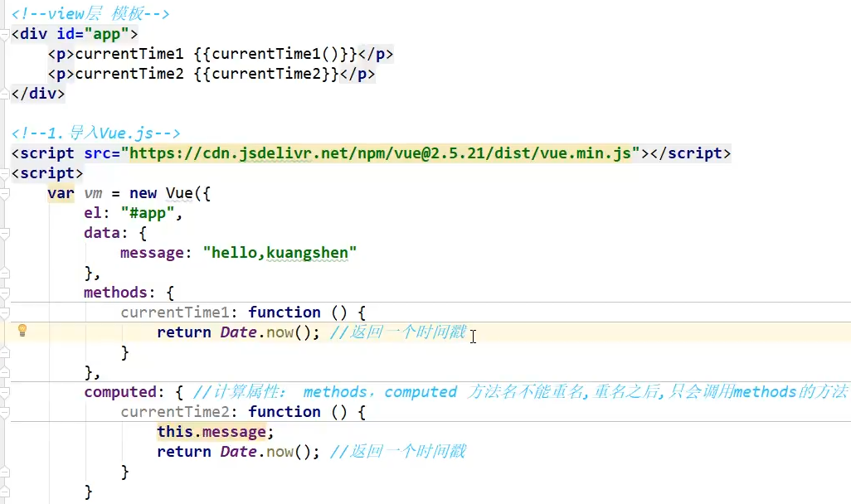Click //返回一个时间戳 comment in currentTime2 function
Screen dimensions: 851x504
coord(398,452)
